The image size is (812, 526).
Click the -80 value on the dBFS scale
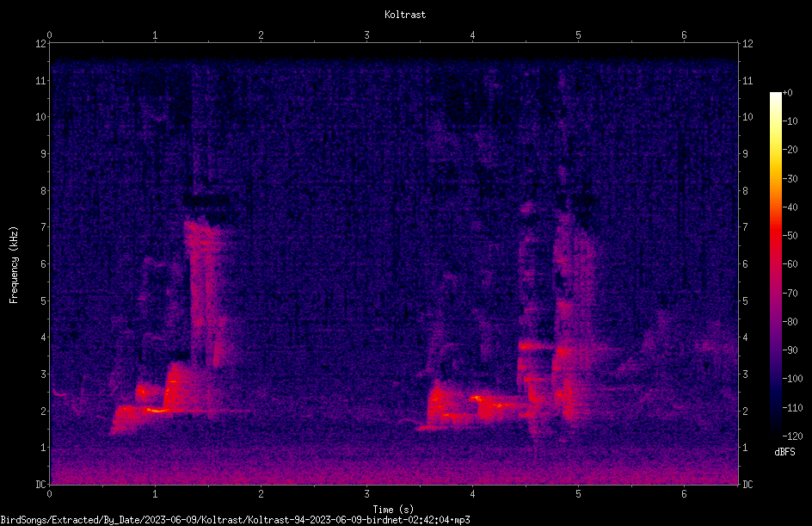tap(790, 322)
